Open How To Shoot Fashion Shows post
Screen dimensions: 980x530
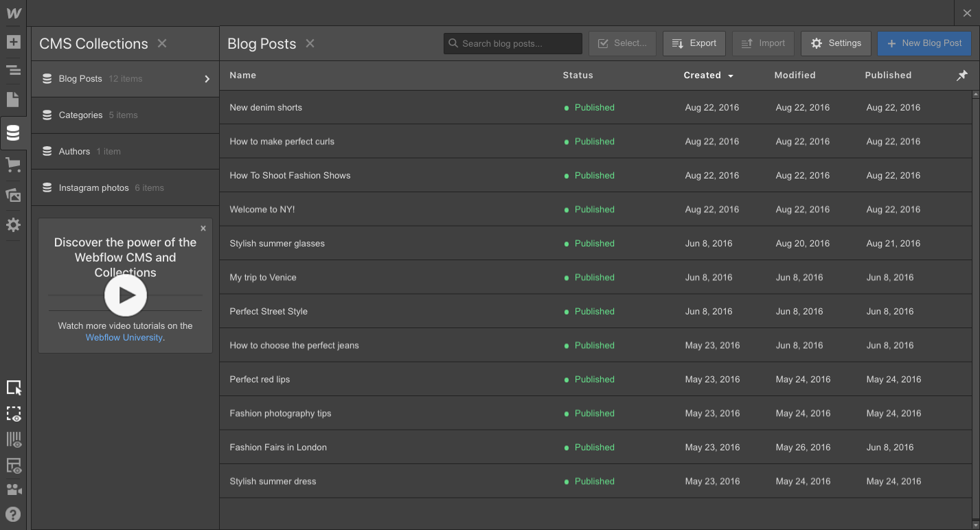(x=595, y=176)
